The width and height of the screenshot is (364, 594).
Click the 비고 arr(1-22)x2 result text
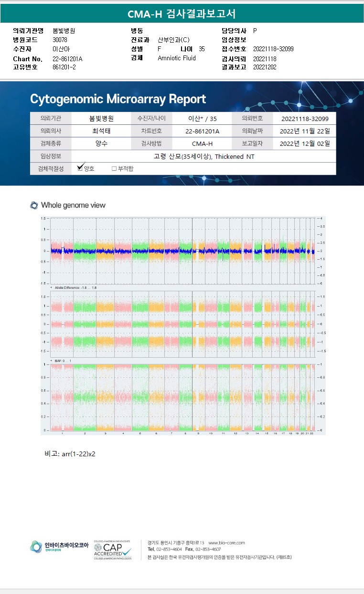[70, 453]
